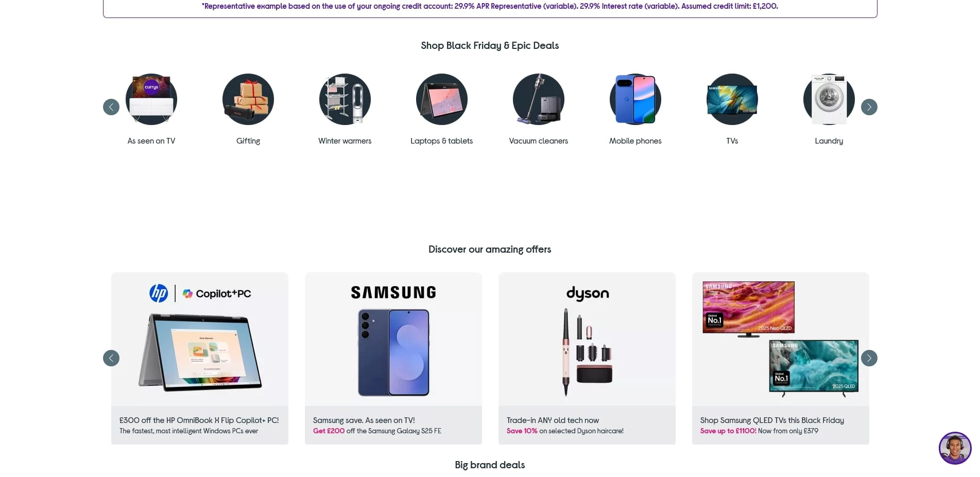Screen dimensions: 980x477
Task: Show previous amazing offers with left arrow
Action: pyautogui.click(x=111, y=358)
